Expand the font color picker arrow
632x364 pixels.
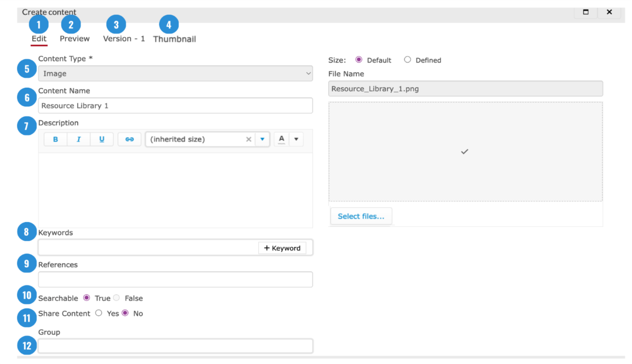pyautogui.click(x=296, y=139)
